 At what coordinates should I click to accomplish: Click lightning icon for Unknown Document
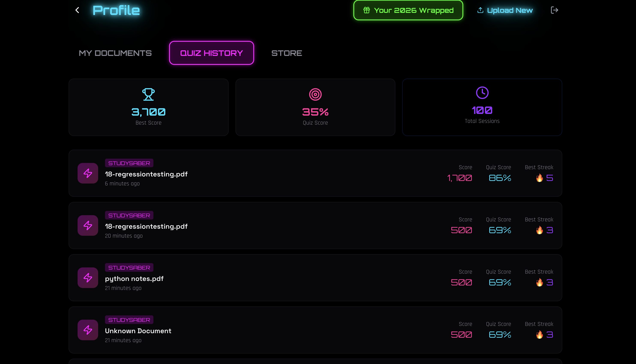pyautogui.click(x=88, y=330)
